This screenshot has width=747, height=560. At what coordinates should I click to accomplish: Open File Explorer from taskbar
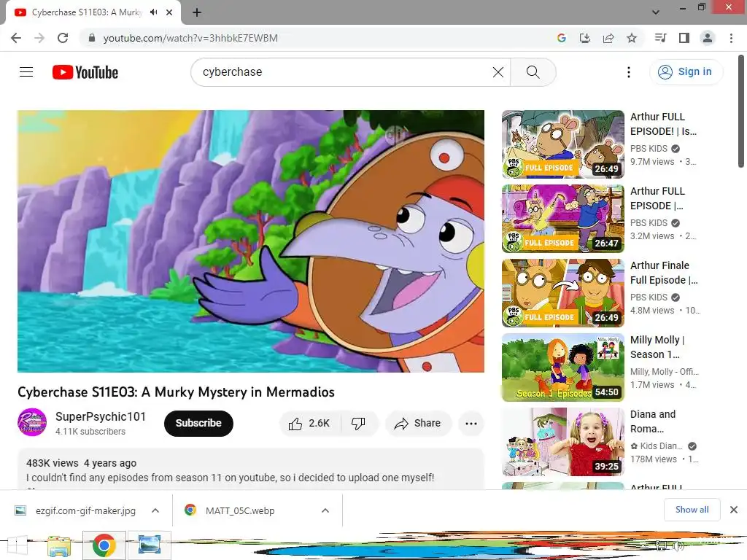click(x=59, y=545)
